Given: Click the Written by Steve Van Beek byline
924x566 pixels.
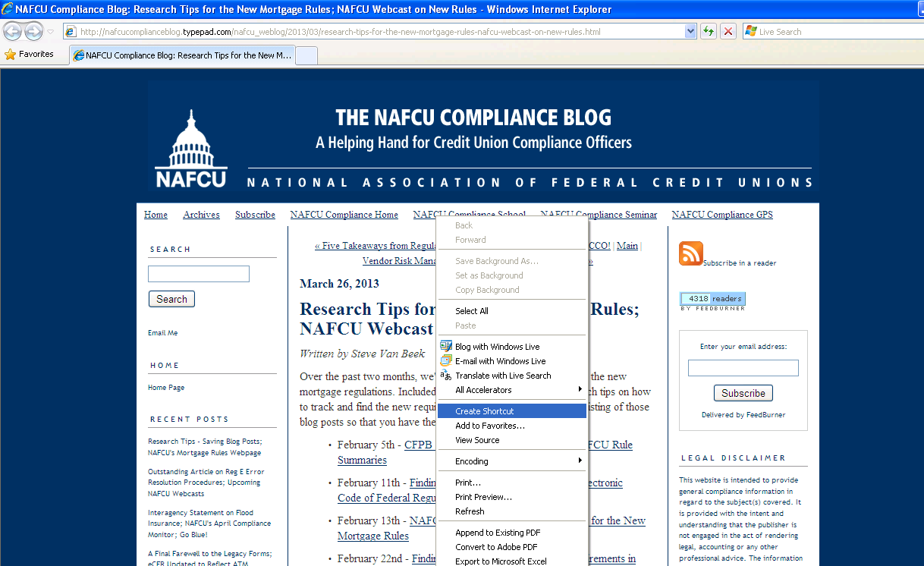Looking at the screenshot, I should coord(363,354).
